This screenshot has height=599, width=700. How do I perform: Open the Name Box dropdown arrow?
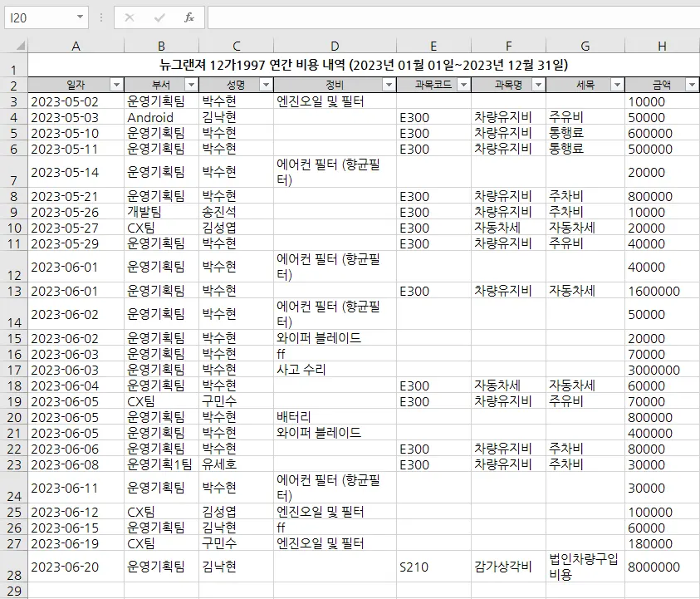(80, 17)
